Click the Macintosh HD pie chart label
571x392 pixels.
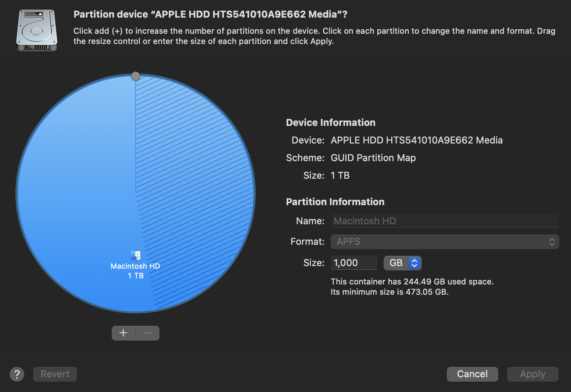(x=136, y=266)
